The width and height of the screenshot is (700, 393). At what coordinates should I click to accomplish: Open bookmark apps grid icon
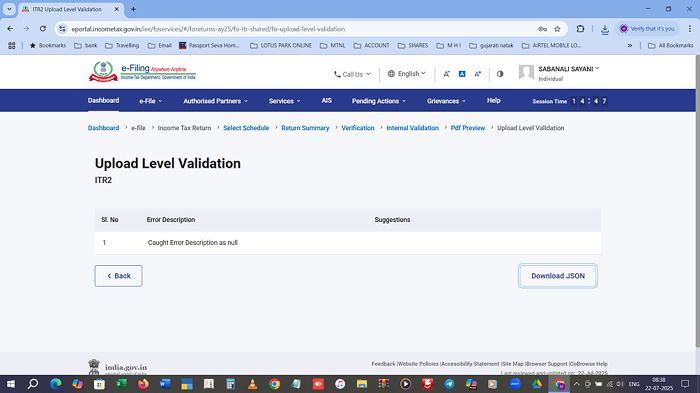click(x=12, y=46)
